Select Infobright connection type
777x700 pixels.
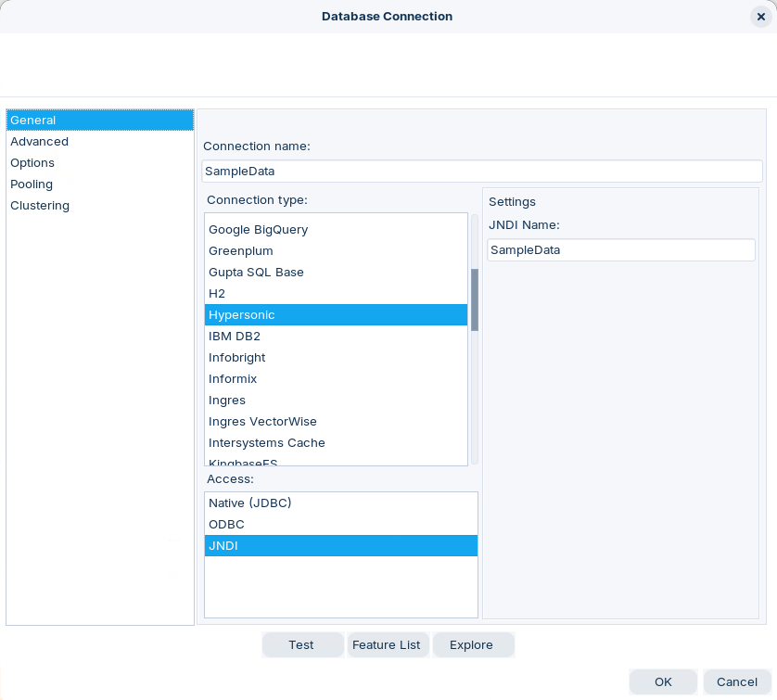237,358
